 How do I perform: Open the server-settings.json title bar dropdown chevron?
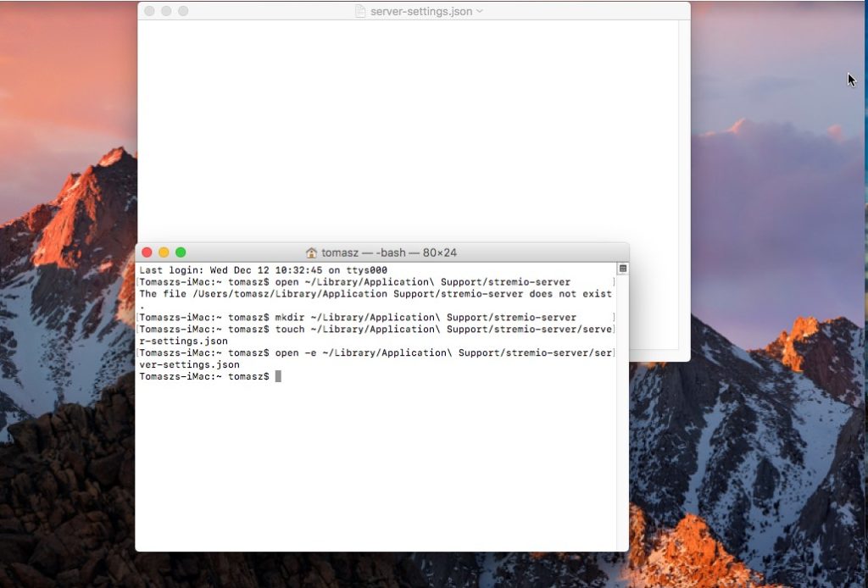pyautogui.click(x=478, y=11)
